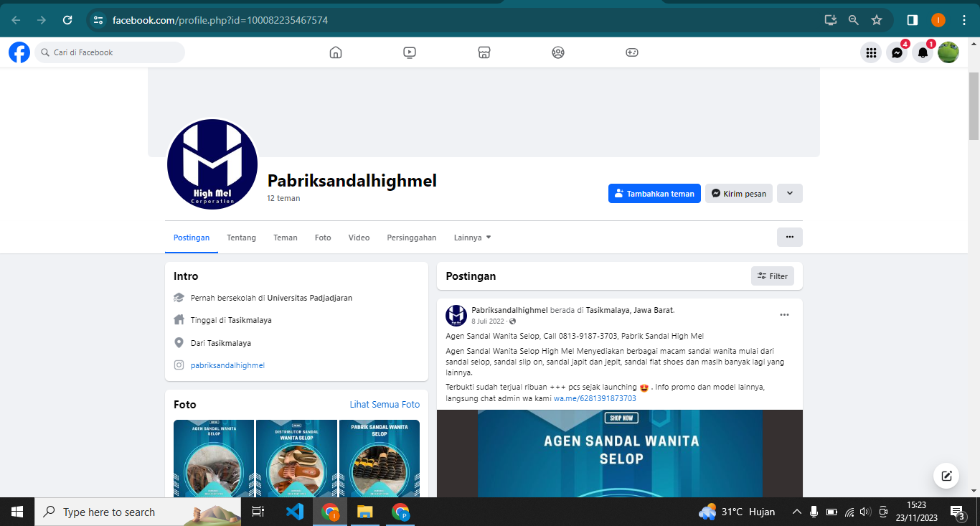
Task: Open the Home feed icon
Action: pyautogui.click(x=336, y=52)
